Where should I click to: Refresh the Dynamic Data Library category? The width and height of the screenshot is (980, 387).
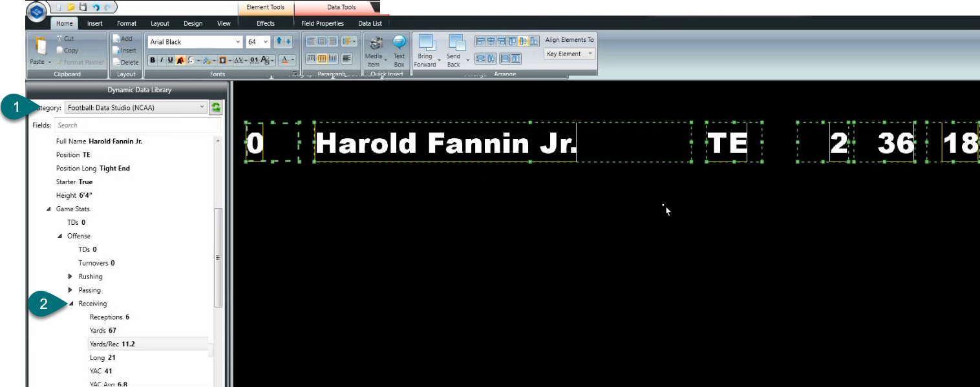tap(216, 108)
